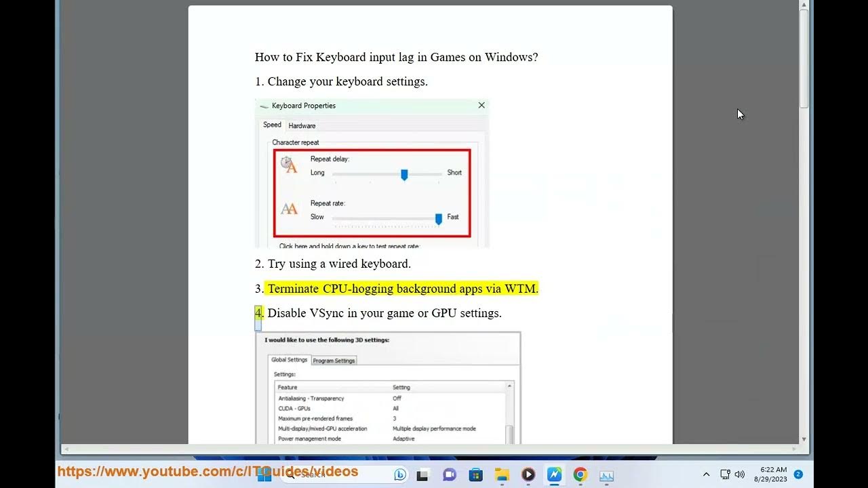Open Microsoft Store from the taskbar
The width and height of the screenshot is (868, 488).
(475, 474)
